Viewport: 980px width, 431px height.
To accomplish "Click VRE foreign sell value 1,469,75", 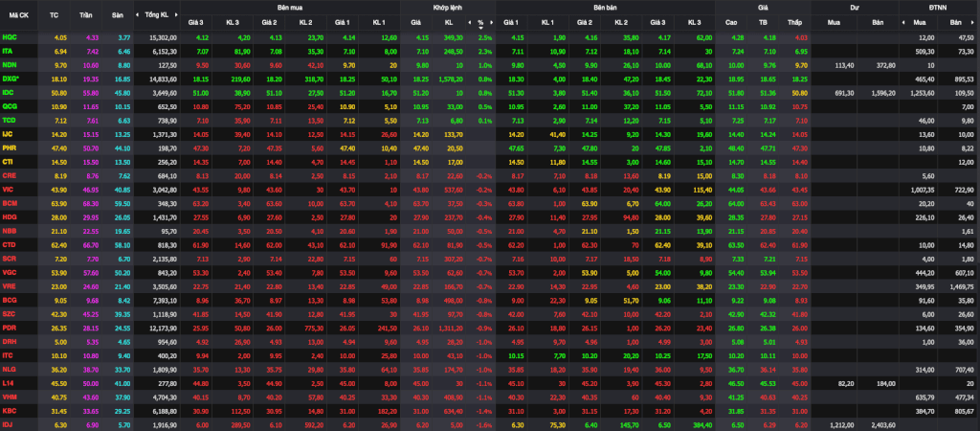I will pyautogui.click(x=961, y=286).
